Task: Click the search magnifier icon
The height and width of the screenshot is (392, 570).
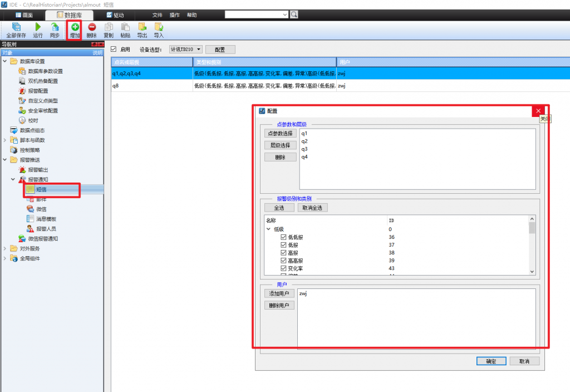Action: [x=294, y=14]
